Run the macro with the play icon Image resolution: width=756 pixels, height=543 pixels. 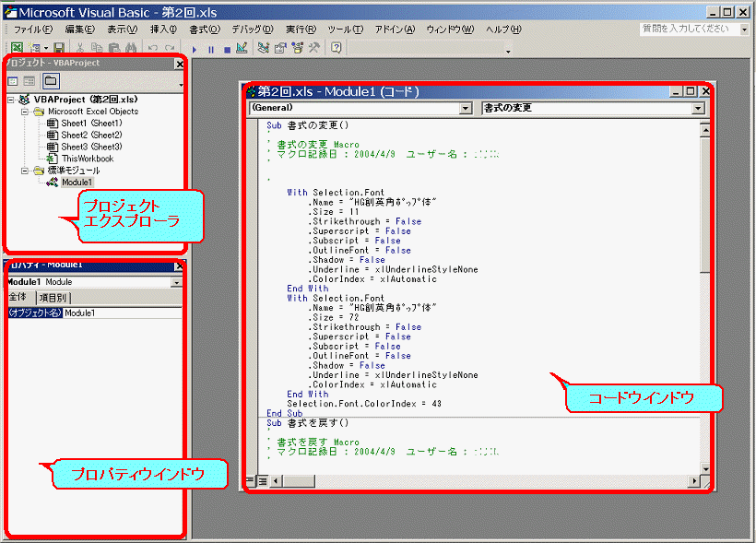point(195,49)
